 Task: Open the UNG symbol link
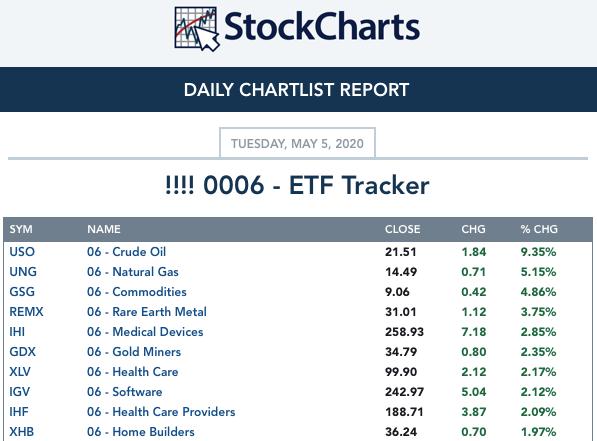pos(23,272)
